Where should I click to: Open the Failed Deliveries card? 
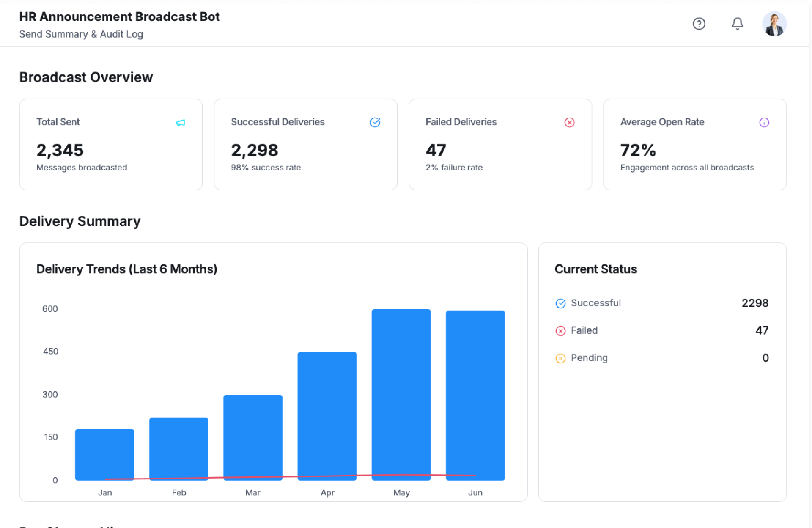[500, 145]
